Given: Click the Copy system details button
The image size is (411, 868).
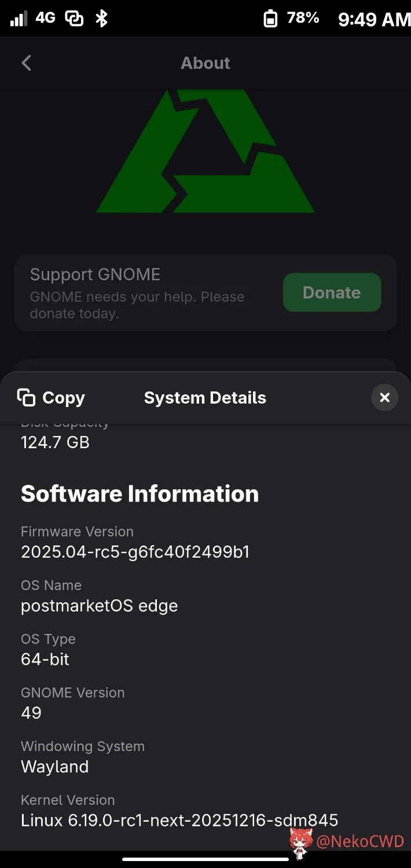Looking at the screenshot, I should pos(51,398).
